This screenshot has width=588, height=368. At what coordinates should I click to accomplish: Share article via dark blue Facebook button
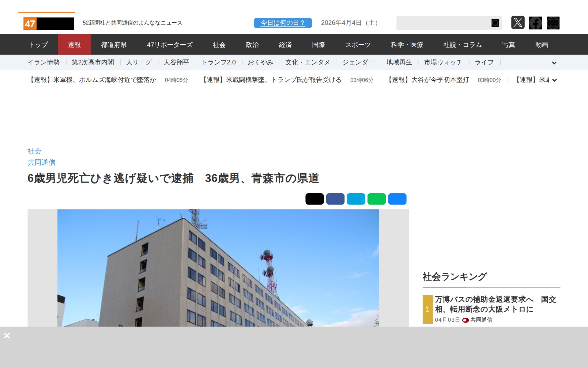click(x=335, y=199)
